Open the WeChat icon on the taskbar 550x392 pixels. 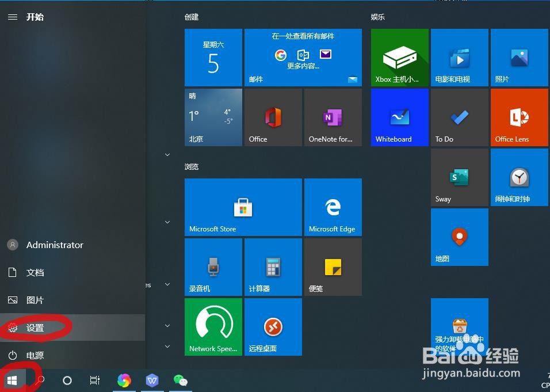pos(180,380)
